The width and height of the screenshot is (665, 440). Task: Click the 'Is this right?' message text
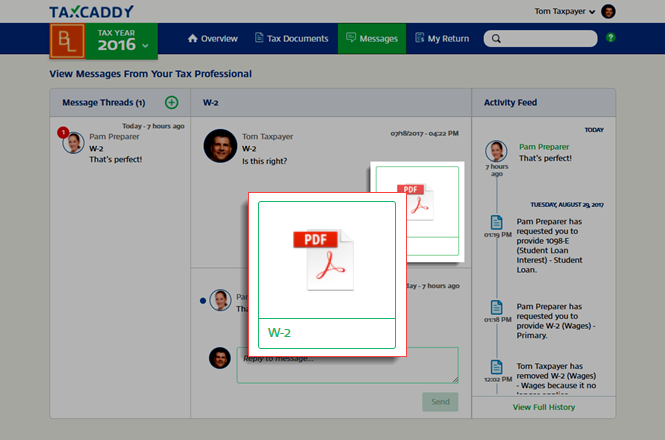[x=265, y=161]
